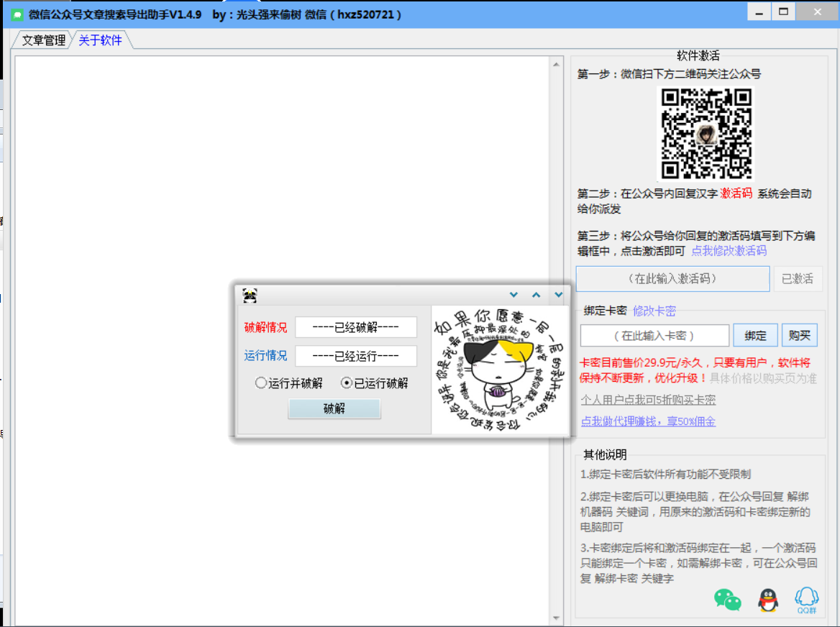Click the 运行情况 status field
The width and height of the screenshot is (840, 627).
[356, 356]
